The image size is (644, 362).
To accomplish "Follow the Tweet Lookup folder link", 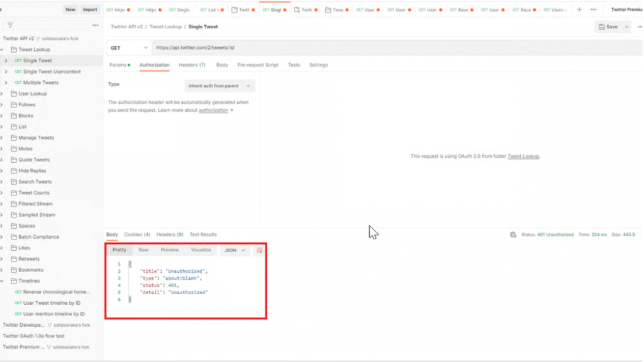I will point(523,156).
